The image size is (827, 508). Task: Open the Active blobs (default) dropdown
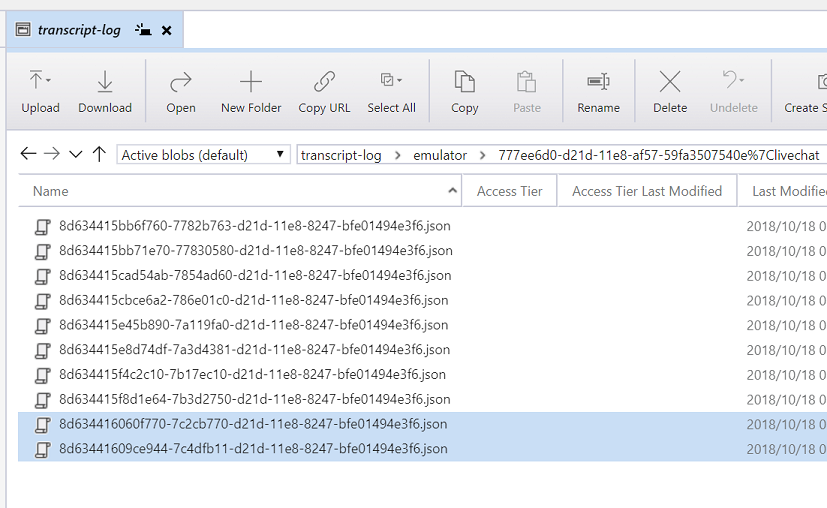(x=204, y=155)
